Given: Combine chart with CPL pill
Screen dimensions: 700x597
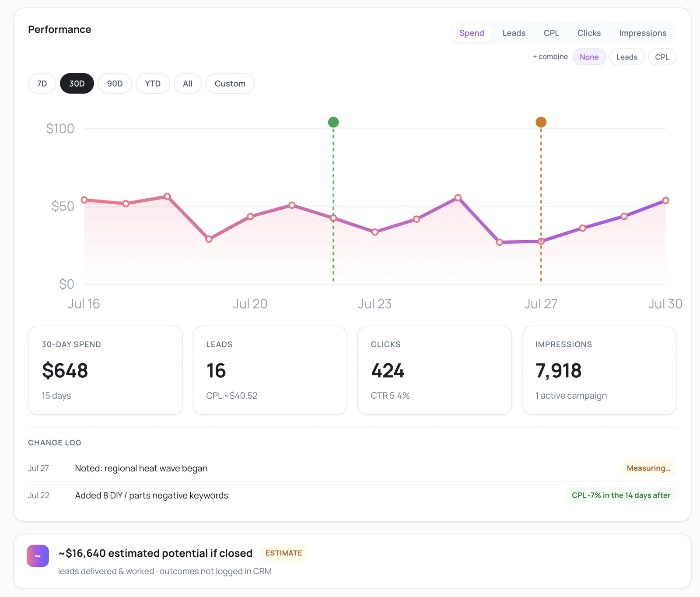Looking at the screenshot, I should click(662, 57).
